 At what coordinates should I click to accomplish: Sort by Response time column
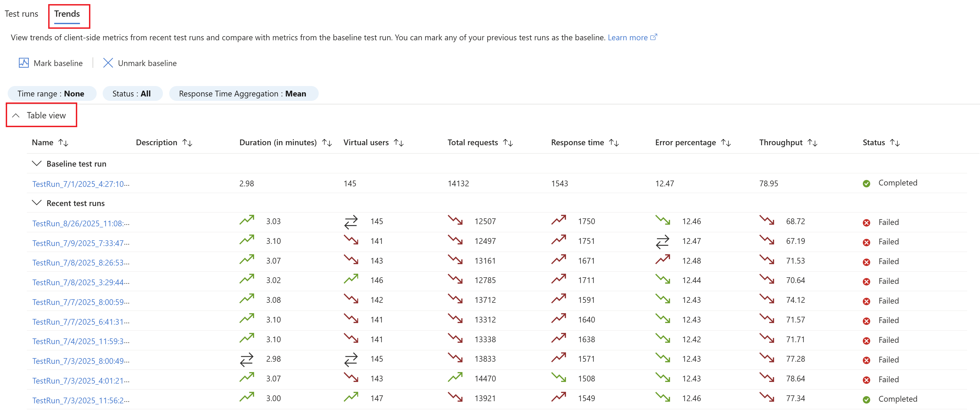pos(614,143)
